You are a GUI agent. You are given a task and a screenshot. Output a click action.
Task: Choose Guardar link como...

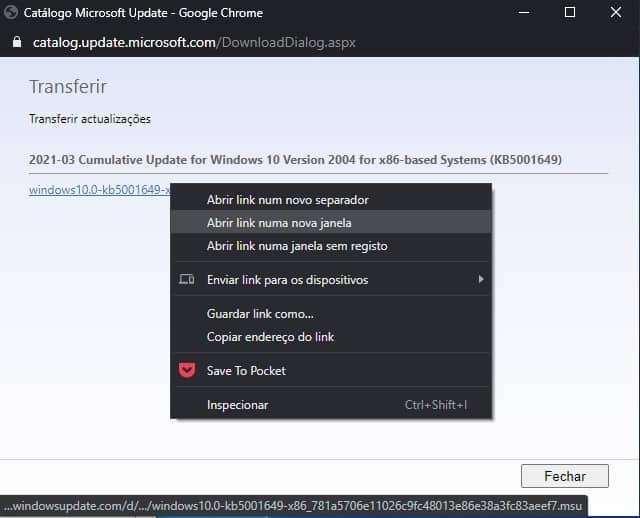(x=331, y=314)
